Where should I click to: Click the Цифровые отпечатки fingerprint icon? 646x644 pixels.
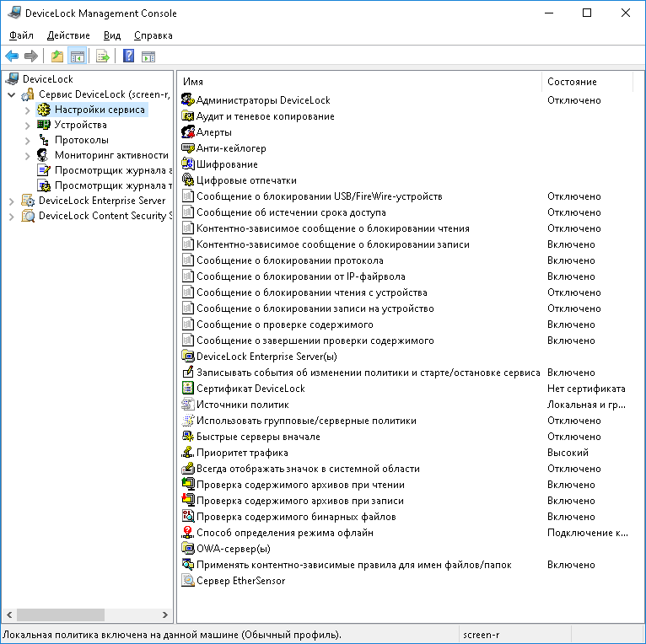tap(188, 180)
